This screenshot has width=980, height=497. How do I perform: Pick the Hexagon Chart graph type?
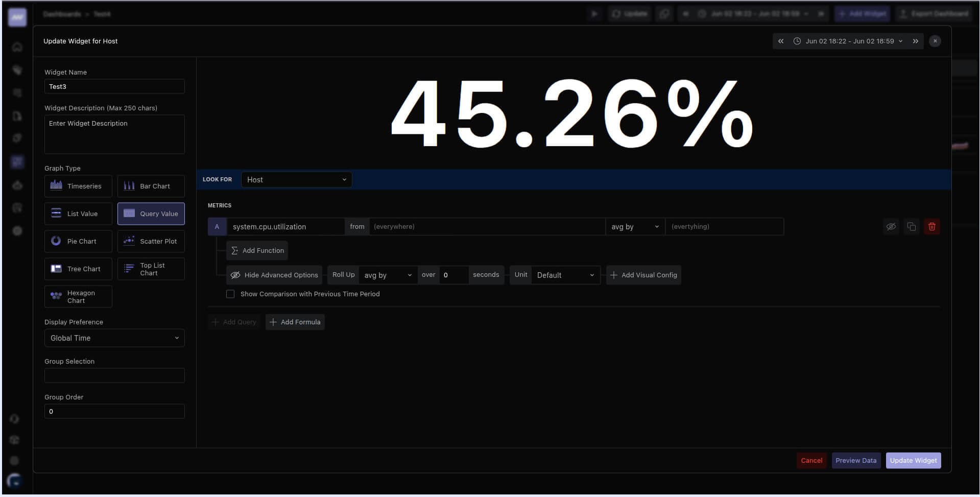click(78, 296)
